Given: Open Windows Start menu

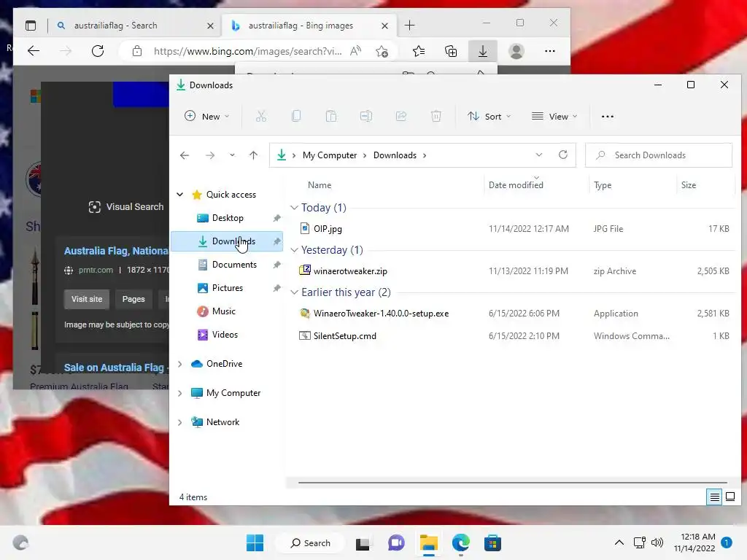Looking at the screenshot, I should tap(255, 542).
